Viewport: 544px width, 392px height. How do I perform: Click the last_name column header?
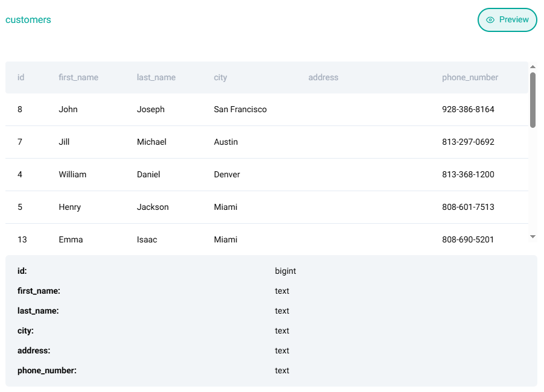156,77
